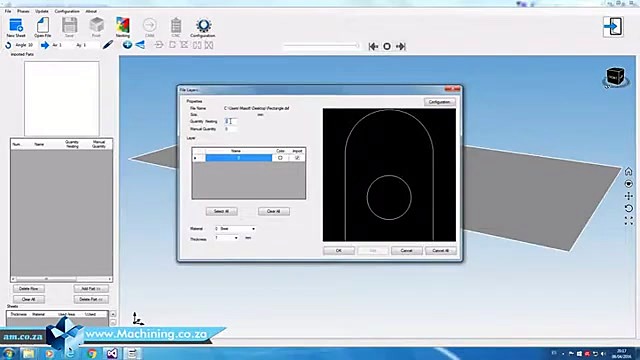Click the pan cross-arrows icon in viewport
Viewport: 640px width, 360px height.
pos(629,196)
